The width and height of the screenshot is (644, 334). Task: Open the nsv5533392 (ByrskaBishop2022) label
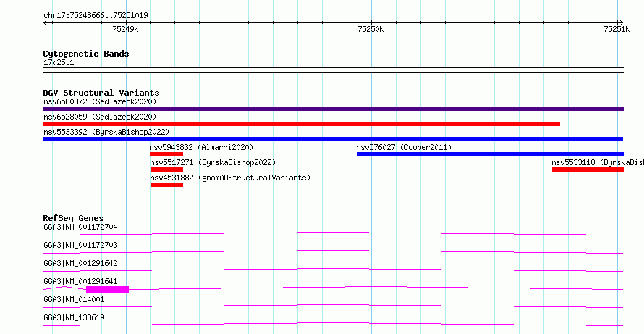(x=106, y=132)
